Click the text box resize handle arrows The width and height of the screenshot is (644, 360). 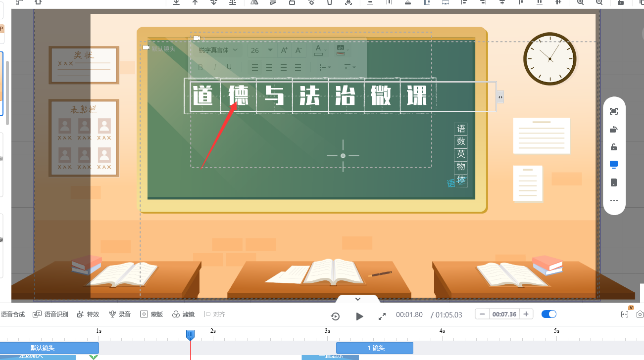coord(500,97)
